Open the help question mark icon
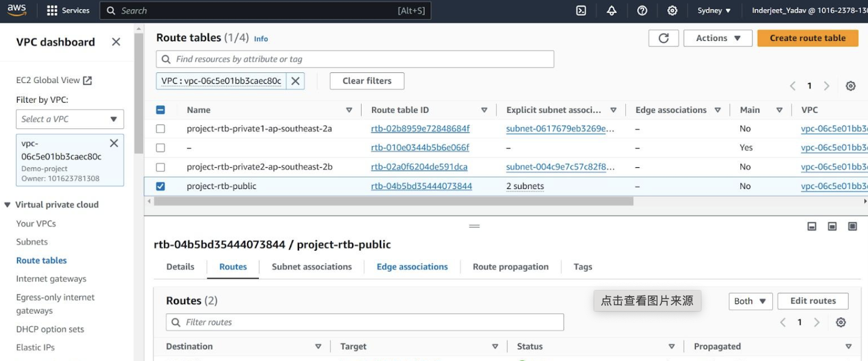Image resolution: width=868 pixels, height=361 pixels. [642, 11]
